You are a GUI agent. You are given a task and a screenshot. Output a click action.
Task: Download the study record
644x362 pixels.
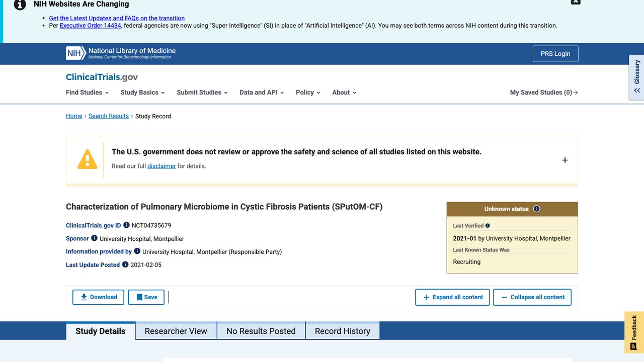tap(99, 297)
